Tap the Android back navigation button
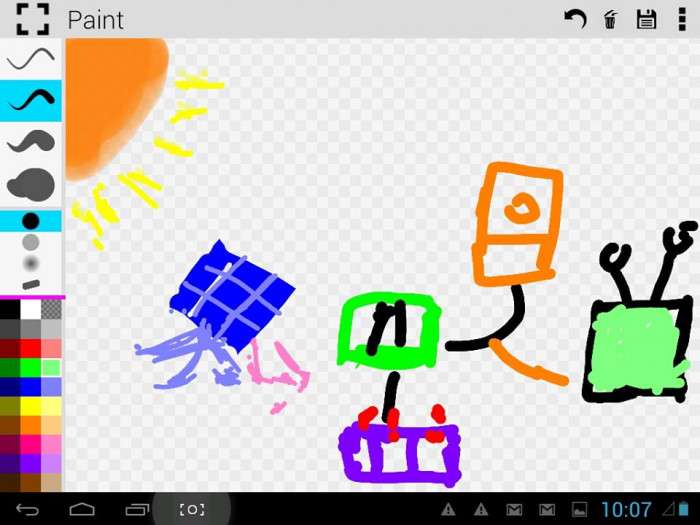The image size is (700, 525). point(27,509)
